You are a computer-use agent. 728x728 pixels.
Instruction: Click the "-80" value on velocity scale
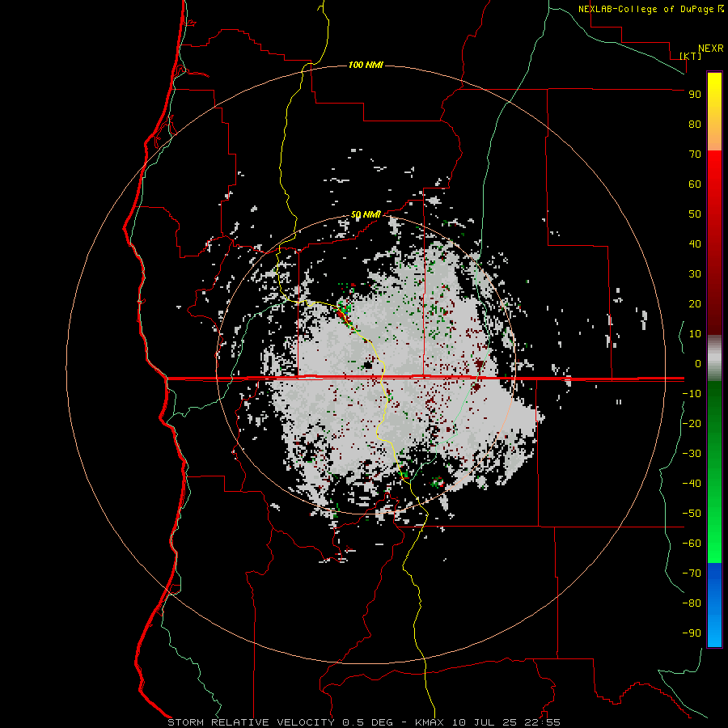(692, 603)
